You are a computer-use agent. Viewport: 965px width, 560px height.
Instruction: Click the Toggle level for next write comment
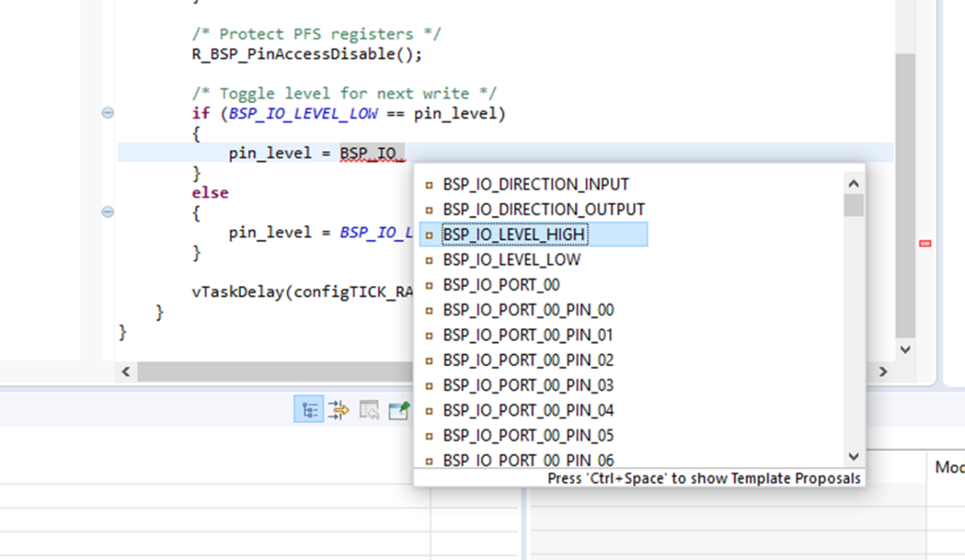pos(344,94)
